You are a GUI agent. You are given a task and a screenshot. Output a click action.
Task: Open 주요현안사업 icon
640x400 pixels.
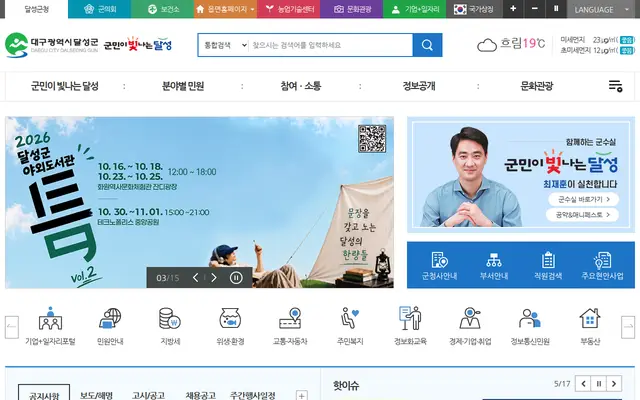(602, 266)
